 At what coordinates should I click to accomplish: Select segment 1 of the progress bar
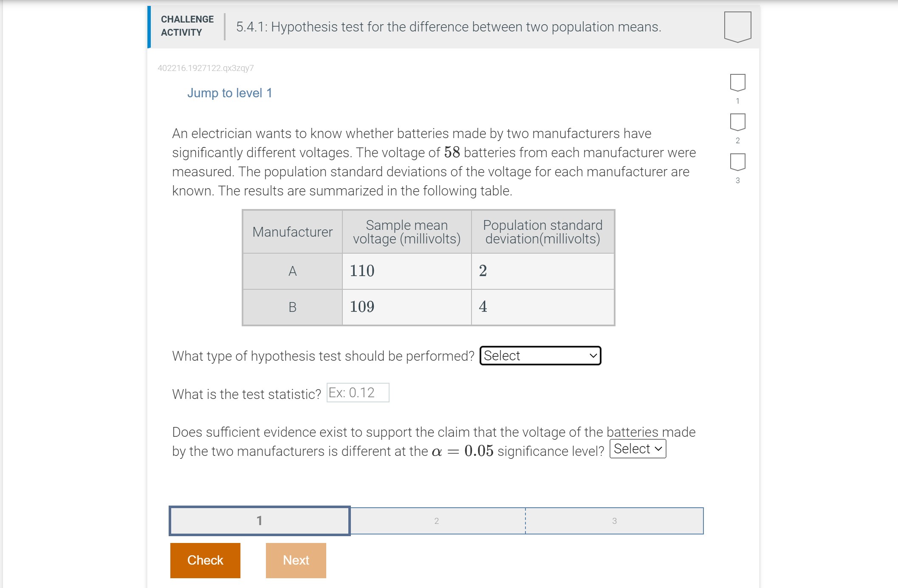(259, 520)
